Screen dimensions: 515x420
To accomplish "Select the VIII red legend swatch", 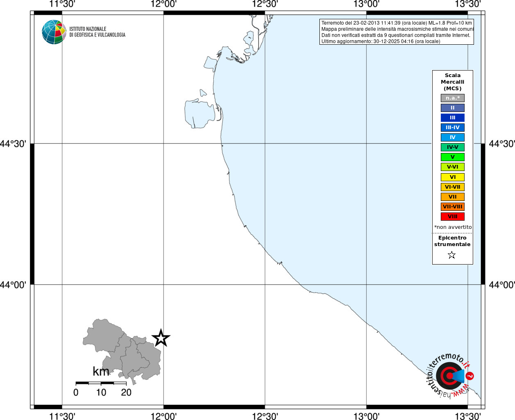I will point(453,217).
